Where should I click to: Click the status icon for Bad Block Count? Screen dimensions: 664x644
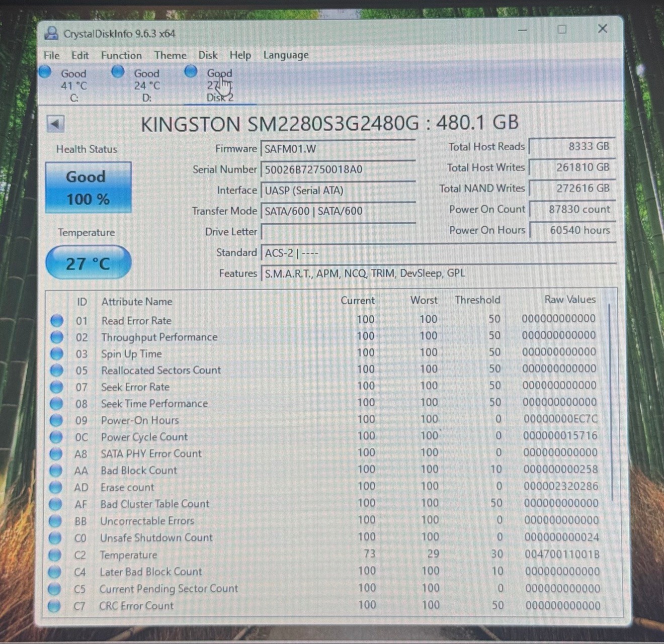[55, 471]
